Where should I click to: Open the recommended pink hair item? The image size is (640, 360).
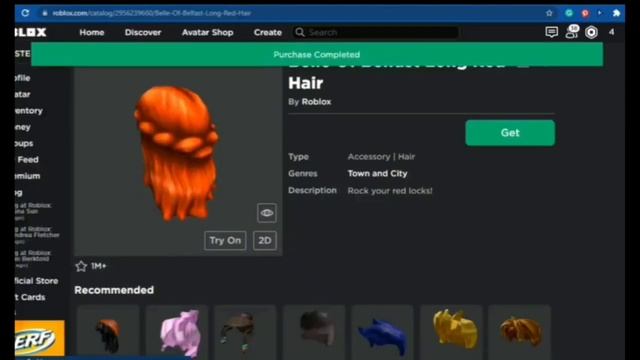click(x=177, y=333)
